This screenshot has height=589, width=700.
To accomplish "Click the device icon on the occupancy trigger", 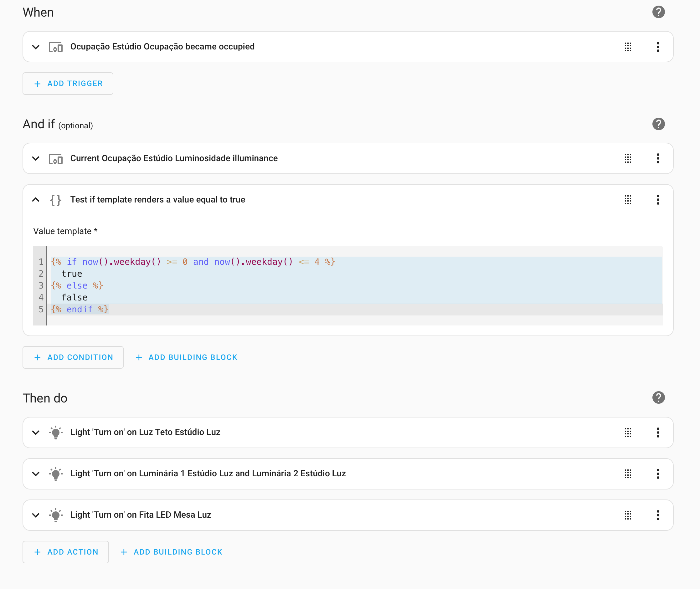I will click(55, 47).
